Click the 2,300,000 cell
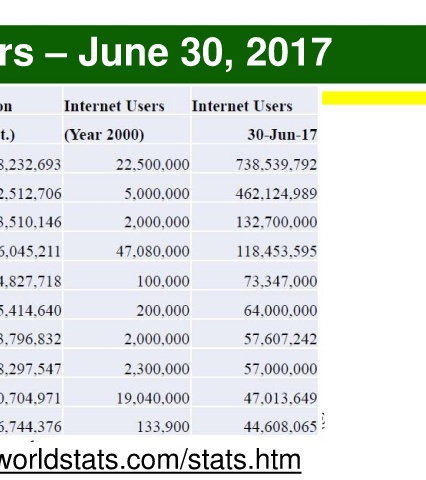This screenshot has width=426, height=480. click(127, 363)
